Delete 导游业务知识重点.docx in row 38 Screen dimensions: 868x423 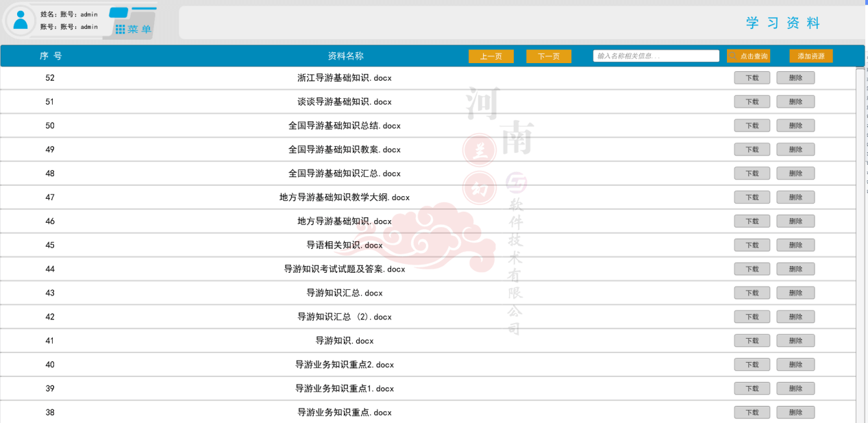tap(795, 413)
